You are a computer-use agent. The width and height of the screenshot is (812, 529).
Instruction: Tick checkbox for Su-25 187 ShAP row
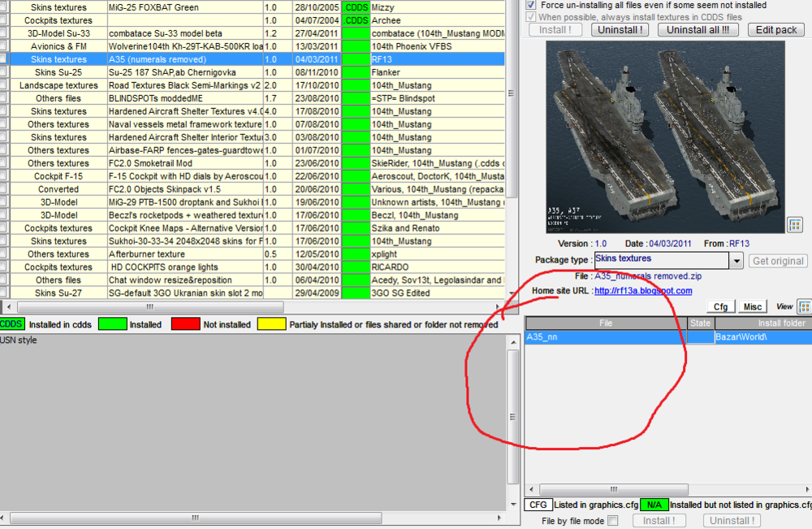[x=3, y=72]
